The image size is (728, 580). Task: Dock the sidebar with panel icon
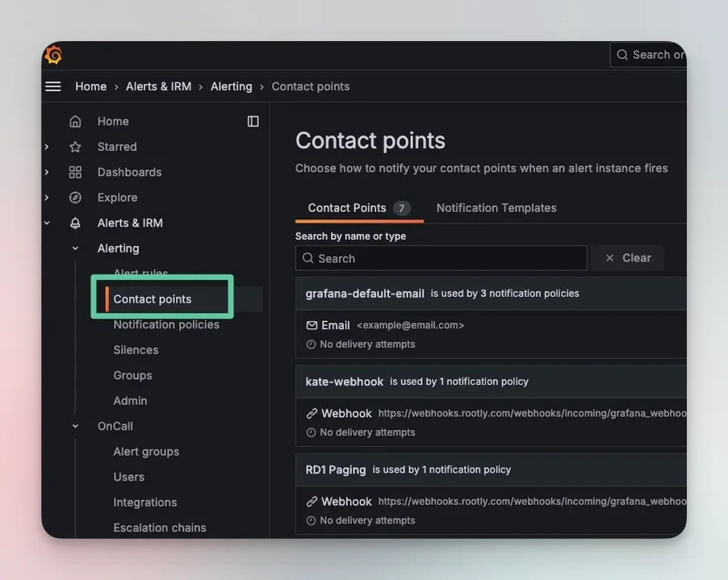tap(253, 122)
